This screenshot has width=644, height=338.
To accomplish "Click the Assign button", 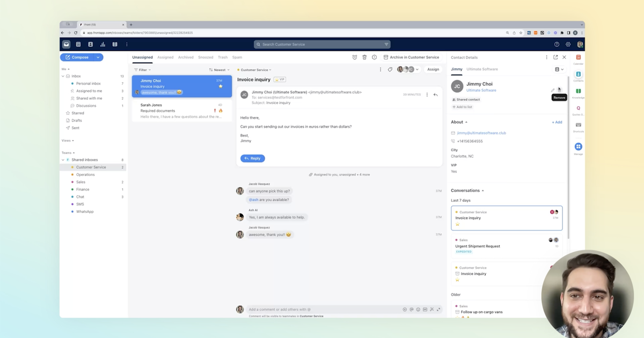I will (x=433, y=69).
